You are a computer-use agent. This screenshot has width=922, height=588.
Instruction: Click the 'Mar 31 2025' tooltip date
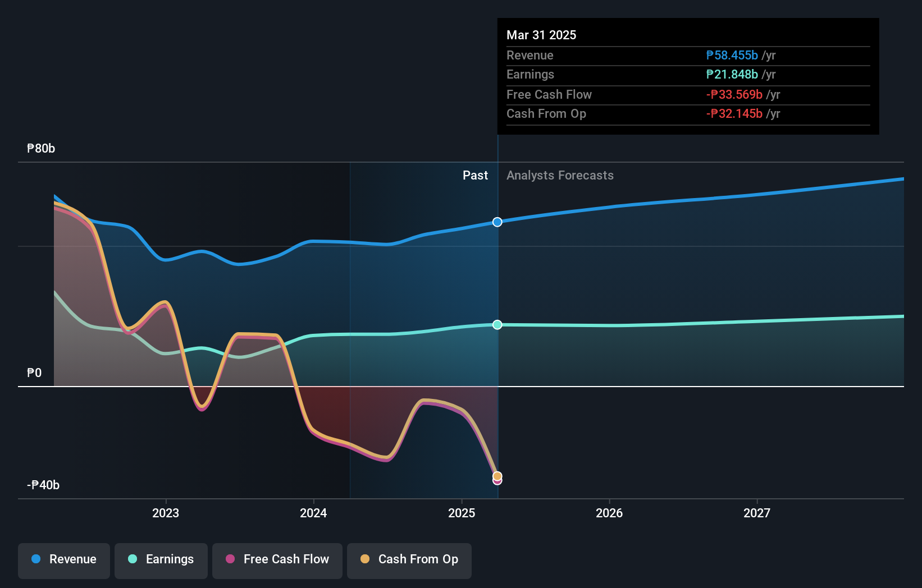tap(541, 35)
